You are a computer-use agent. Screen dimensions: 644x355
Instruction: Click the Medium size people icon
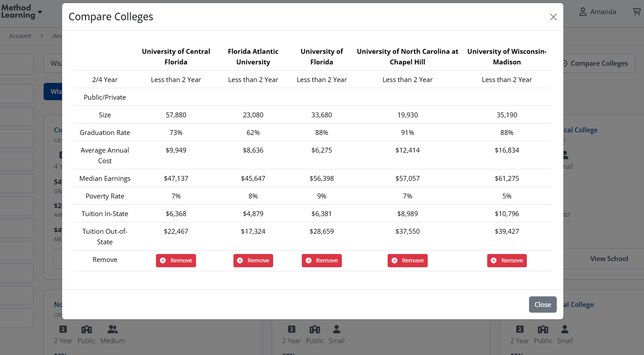(112, 329)
